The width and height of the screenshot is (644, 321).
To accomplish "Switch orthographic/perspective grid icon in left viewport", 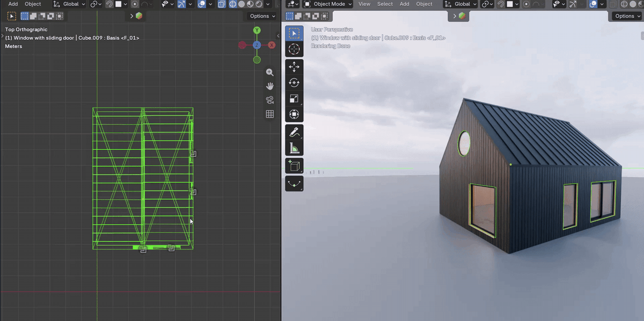I will click(x=269, y=114).
